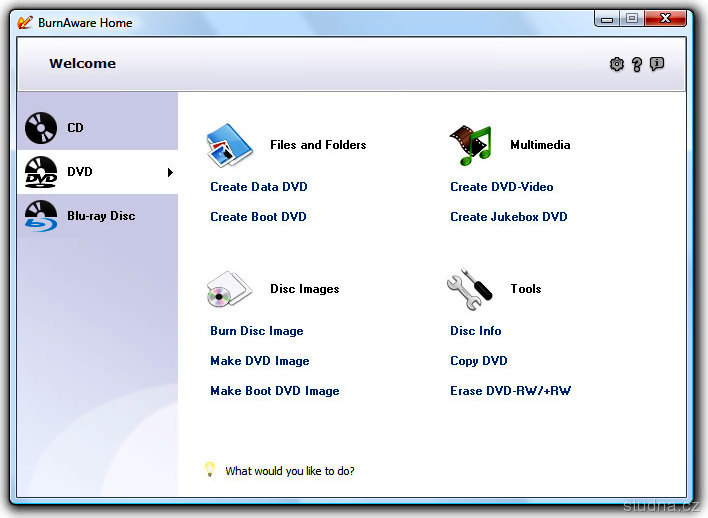Maximize the BurnAware Home window
708x518 pixels.
point(632,19)
